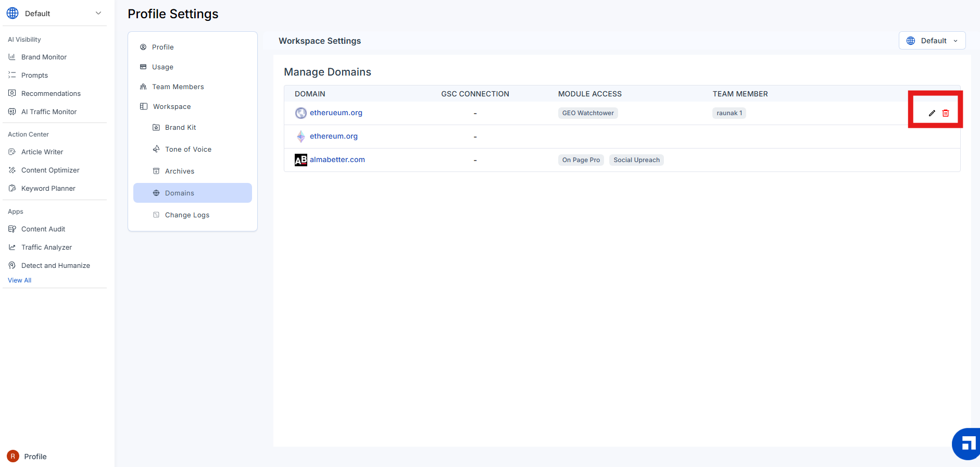Open Team Members settings

pos(178,87)
